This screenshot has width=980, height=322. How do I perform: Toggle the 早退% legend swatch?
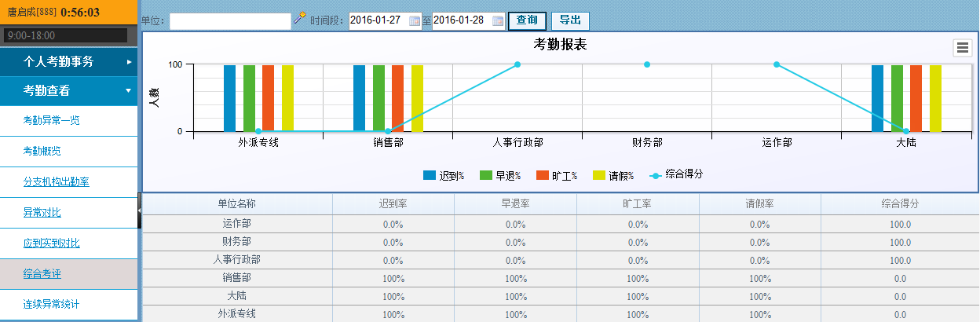tap(486, 175)
